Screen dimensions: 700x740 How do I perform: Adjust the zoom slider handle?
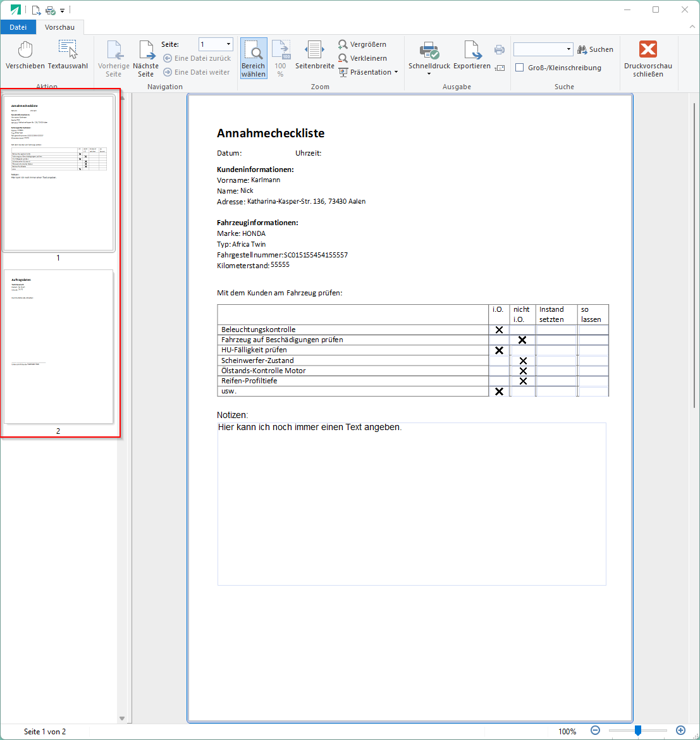[x=638, y=731]
